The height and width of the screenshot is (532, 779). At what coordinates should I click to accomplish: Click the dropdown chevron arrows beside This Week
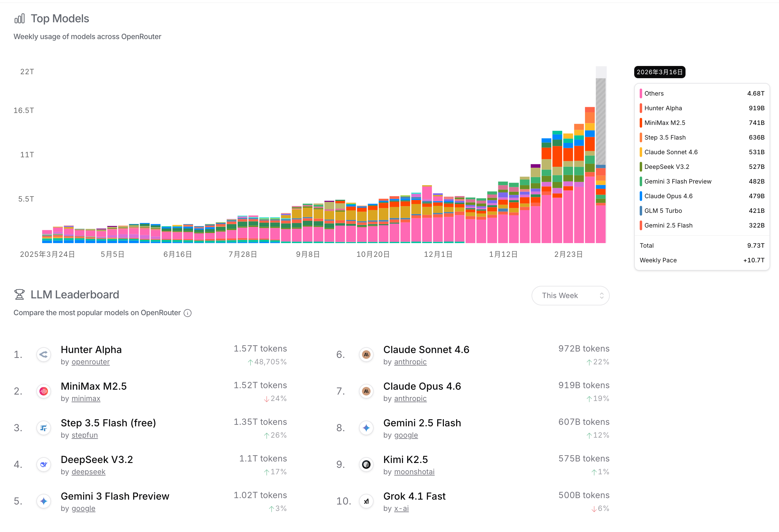(602, 296)
